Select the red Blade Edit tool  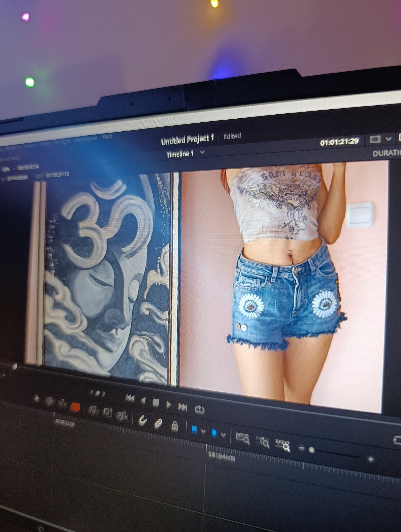[75, 406]
